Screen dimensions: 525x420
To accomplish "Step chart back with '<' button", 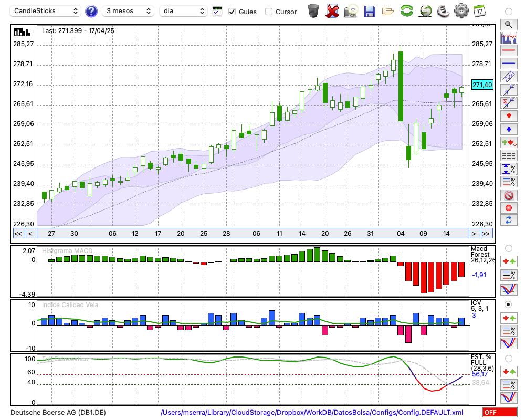I will [30, 234].
